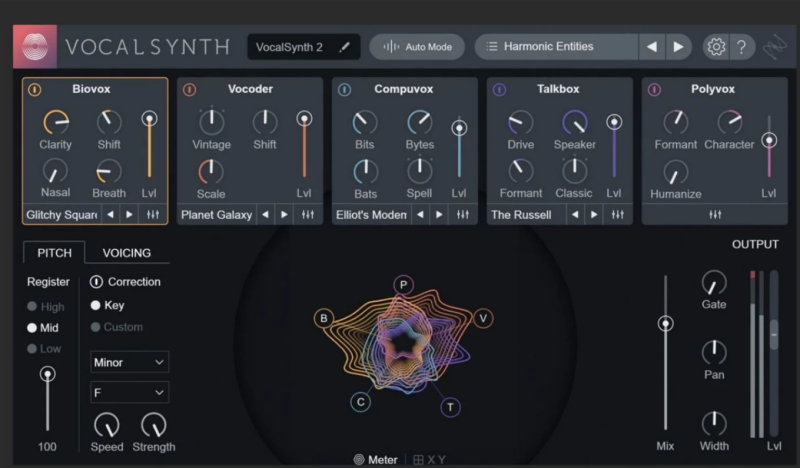Click the Mix slider handle
The height and width of the screenshot is (468, 800).
(x=665, y=324)
